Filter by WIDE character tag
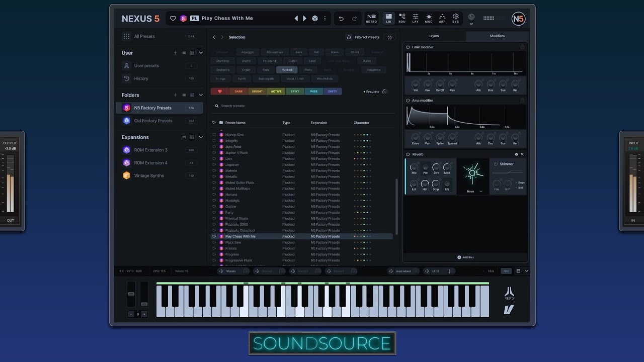Viewport: 644px width, 362px height. click(x=314, y=92)
